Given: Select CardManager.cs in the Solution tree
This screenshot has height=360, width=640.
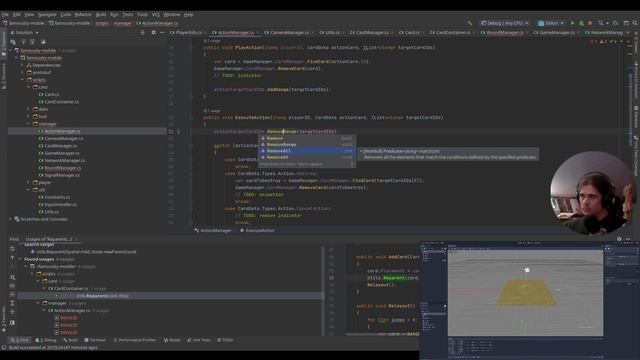Looking at the screenshot, I should tap(60, 146).
